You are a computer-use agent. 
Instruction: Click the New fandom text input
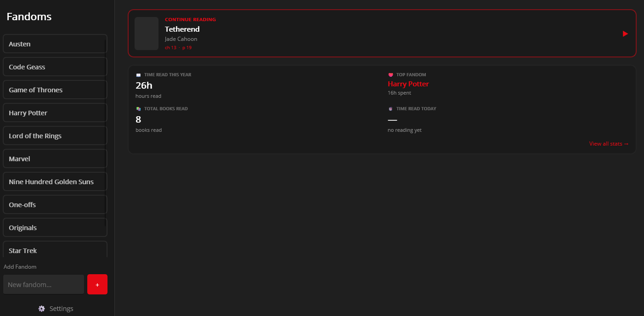pos(43,284)
